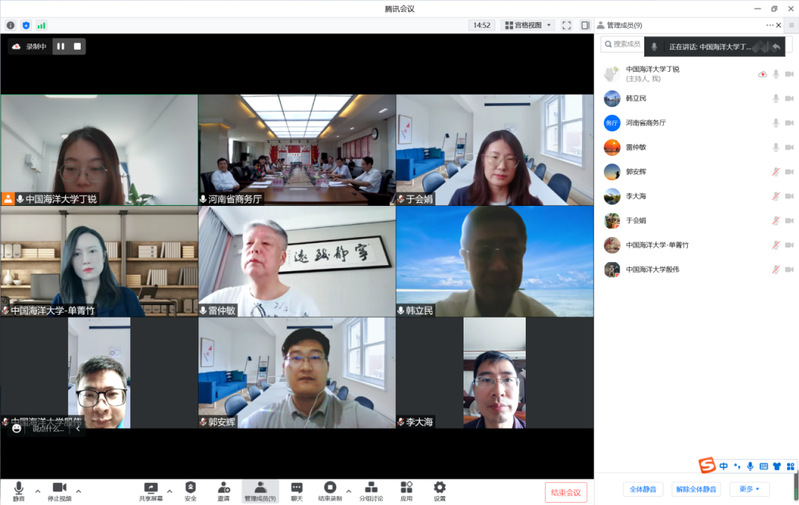Viewport: 799px width, 505px height.
Task: Open 分组讨论 breakout rooms
Action: tap(371, 490)
